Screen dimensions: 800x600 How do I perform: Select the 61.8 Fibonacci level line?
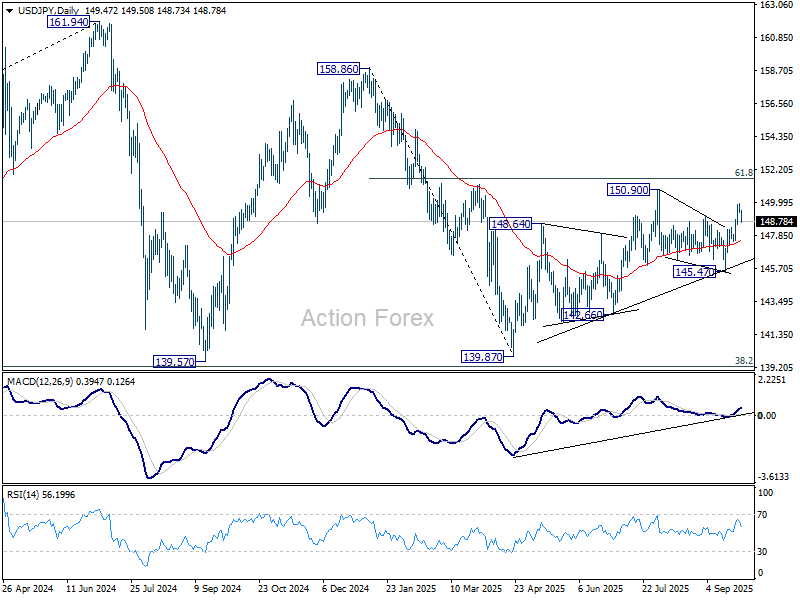click(x=561, y=178)
